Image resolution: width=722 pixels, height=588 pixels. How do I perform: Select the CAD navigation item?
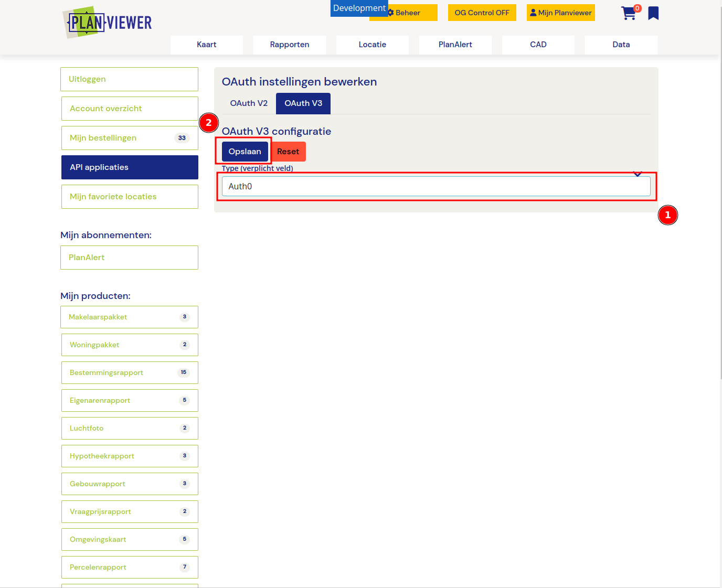tap(538, 45)
